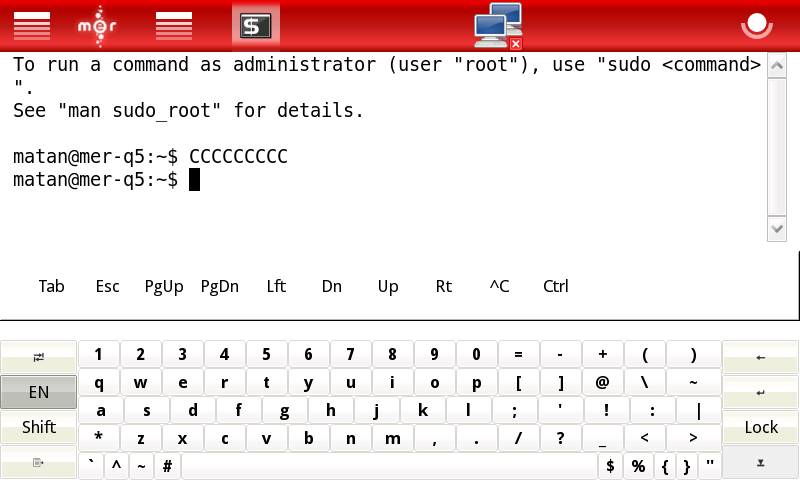800x480 pixels.
Task: Hide the on-screen keyboard
Action: pos(760,462)
